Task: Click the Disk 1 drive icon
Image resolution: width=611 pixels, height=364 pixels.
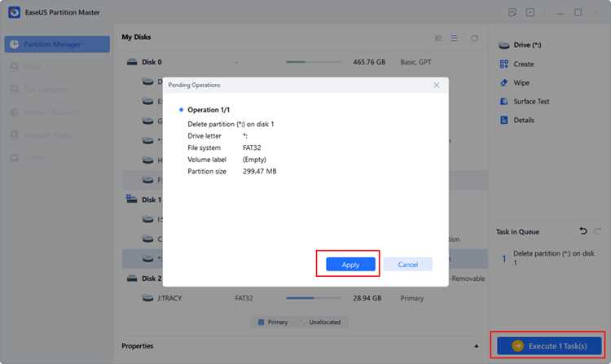Action: tap(131, 199)
